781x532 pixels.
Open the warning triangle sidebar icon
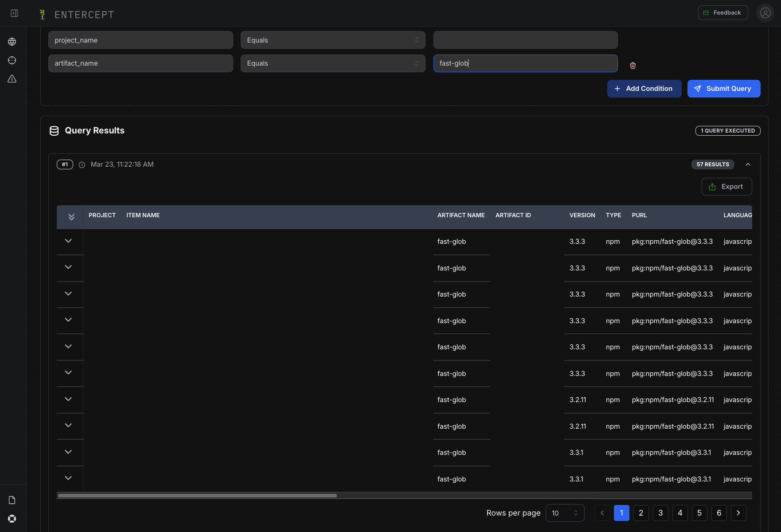(12, 79)
